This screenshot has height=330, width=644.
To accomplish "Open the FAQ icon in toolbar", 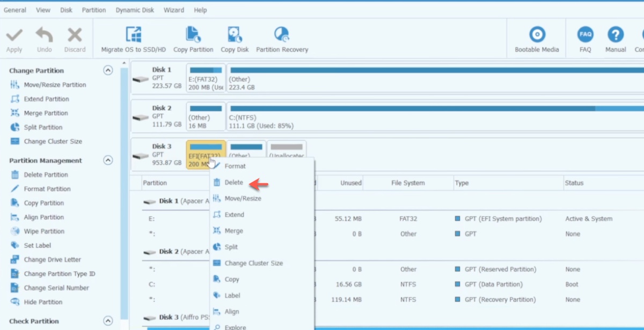I will pos(585,35).
